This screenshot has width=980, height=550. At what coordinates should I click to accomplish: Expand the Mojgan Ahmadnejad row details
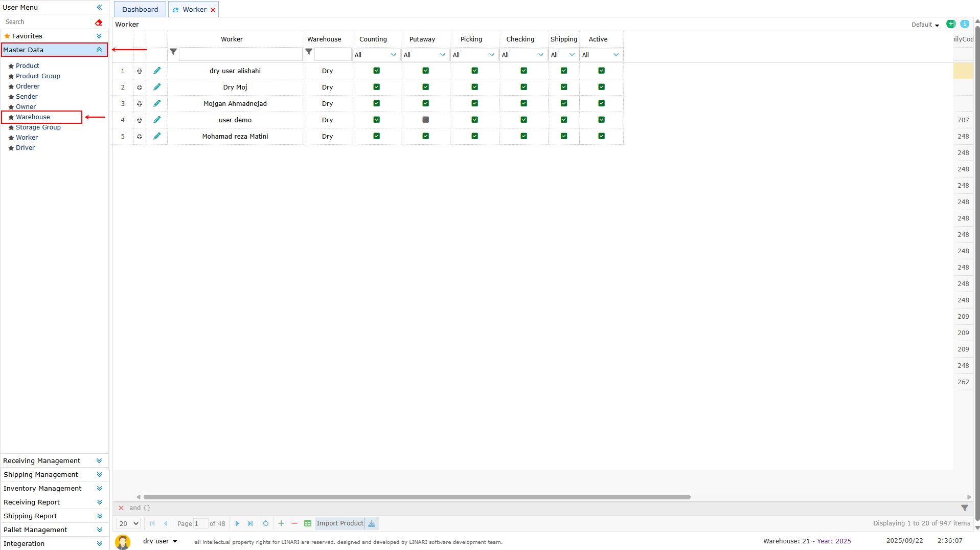140,104
